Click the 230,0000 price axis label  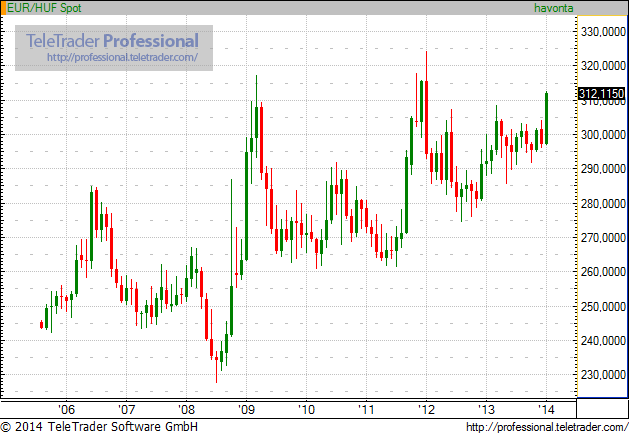coord(603,375)
